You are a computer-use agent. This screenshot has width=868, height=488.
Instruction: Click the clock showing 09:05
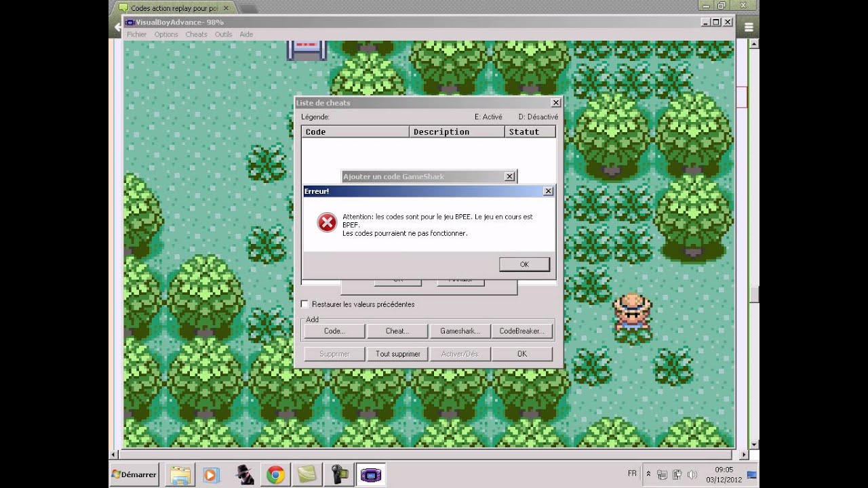[724, 470]
